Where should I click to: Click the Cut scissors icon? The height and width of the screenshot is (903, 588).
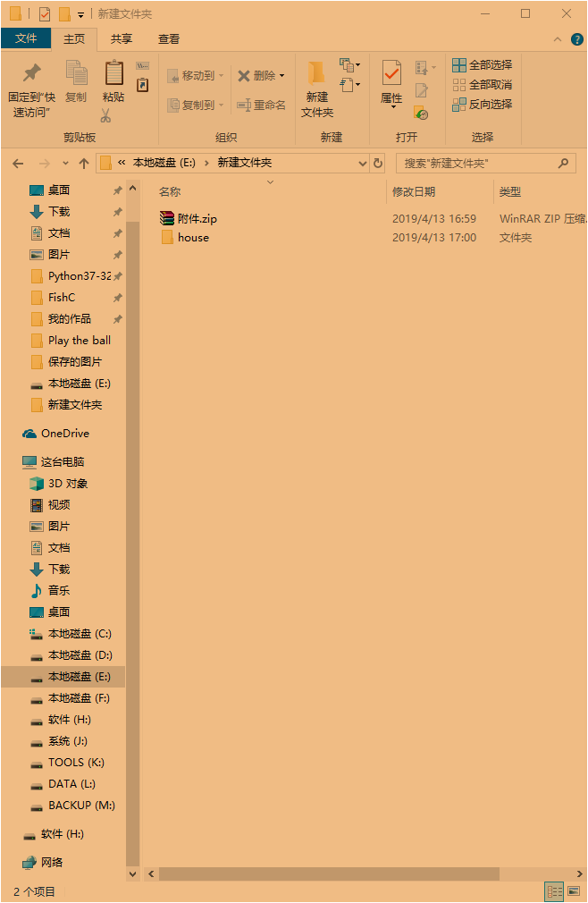click(x=105, y=115)
